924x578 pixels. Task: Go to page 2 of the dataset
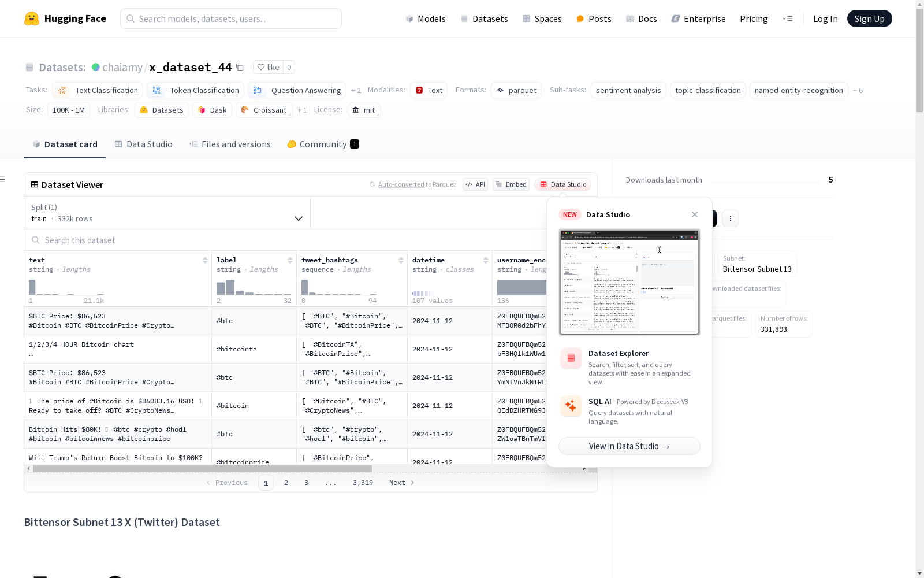point(286,483)
